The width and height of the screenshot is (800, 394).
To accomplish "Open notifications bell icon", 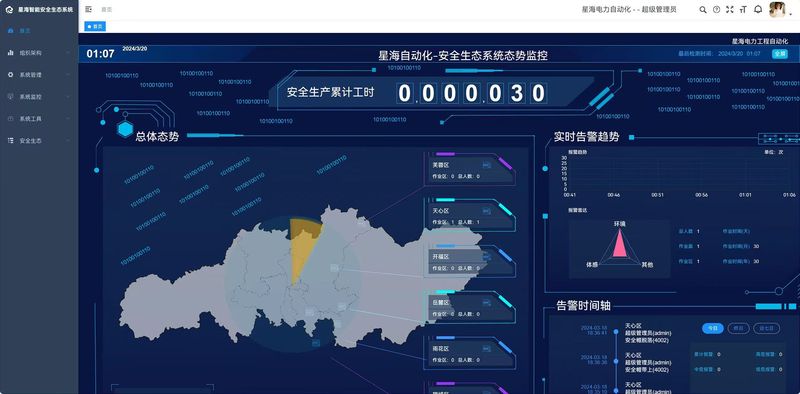I will pyautogui.click(x=758, y=9).
